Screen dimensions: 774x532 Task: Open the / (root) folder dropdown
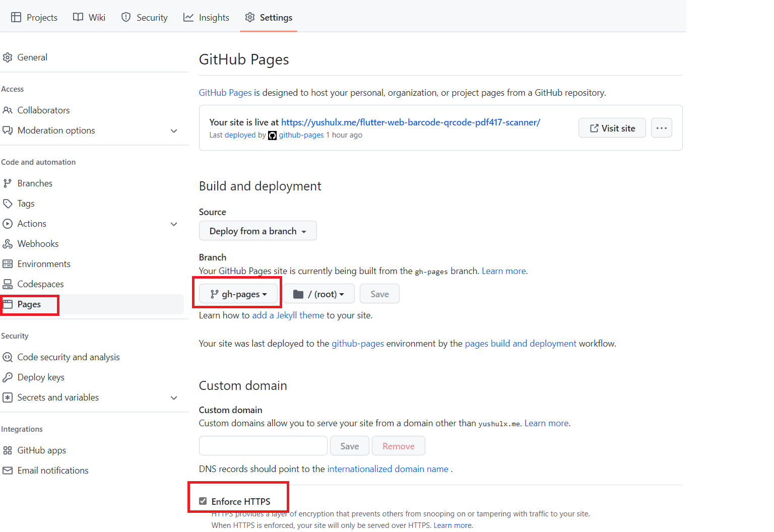click(x=318, y=294)
